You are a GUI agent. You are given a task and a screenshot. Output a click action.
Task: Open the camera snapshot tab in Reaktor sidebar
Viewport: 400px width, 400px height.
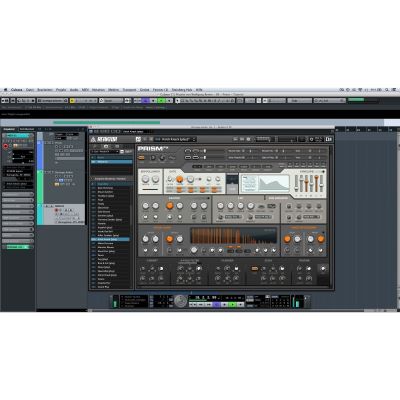pyautogui.click(x=106, y=146)
